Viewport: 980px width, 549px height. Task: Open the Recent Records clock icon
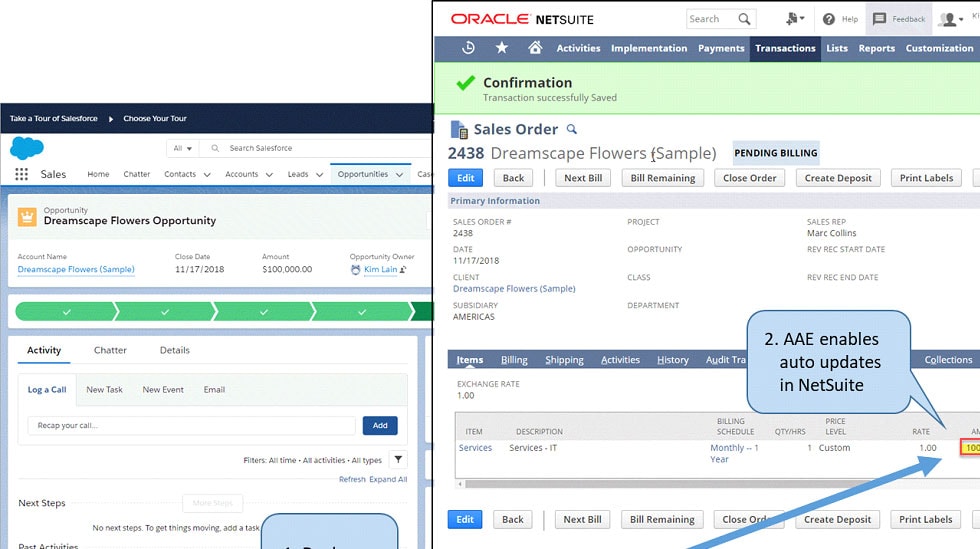click(468, 48)
